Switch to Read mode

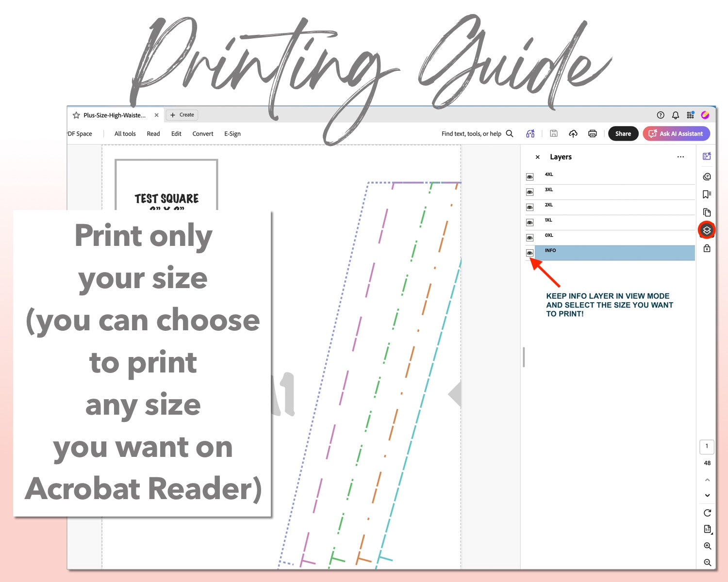[x=153, y=134]
